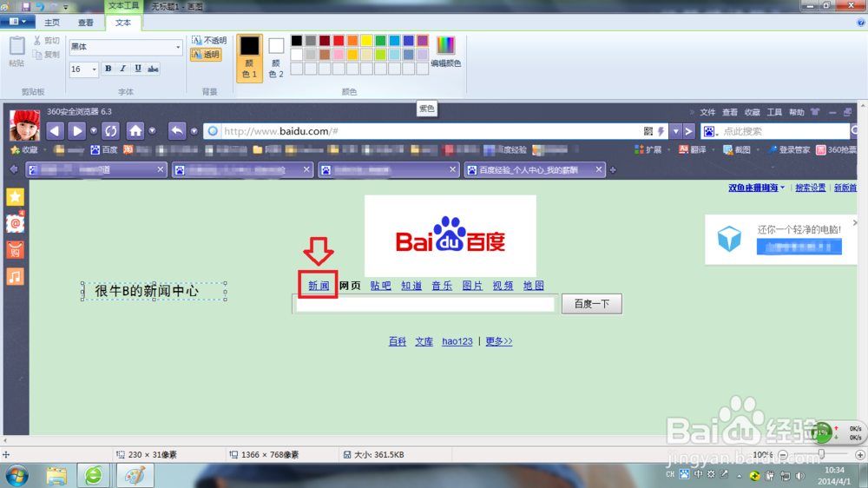Open browser 文件 menu
The image size is (868, 488).
pos(707,112)
